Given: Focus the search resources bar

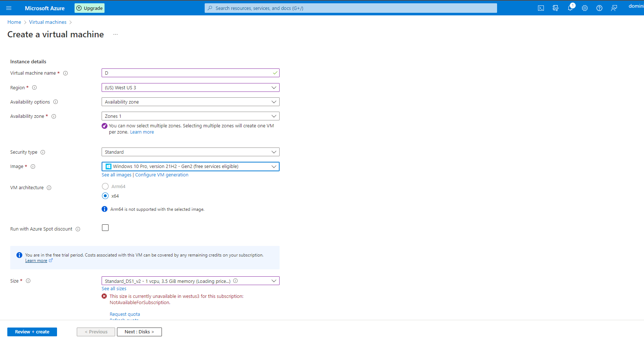Looking at the screenshot, I should (x=350, y=8).
